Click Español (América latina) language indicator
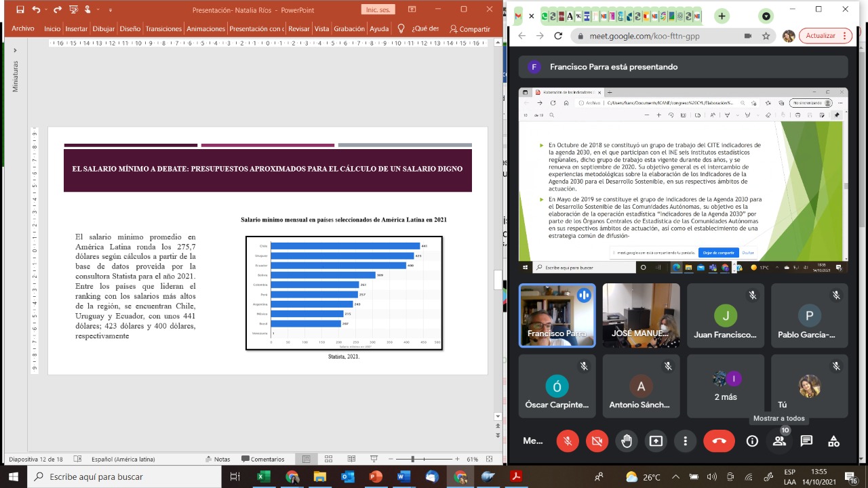868x488 pixels. [x=123, y=459]
